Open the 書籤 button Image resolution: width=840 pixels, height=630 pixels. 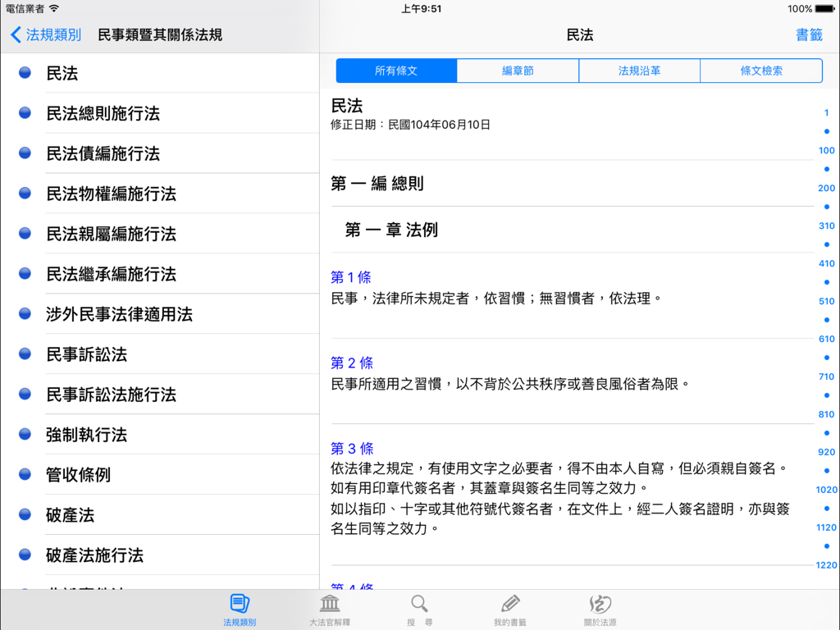pos(808,35)
